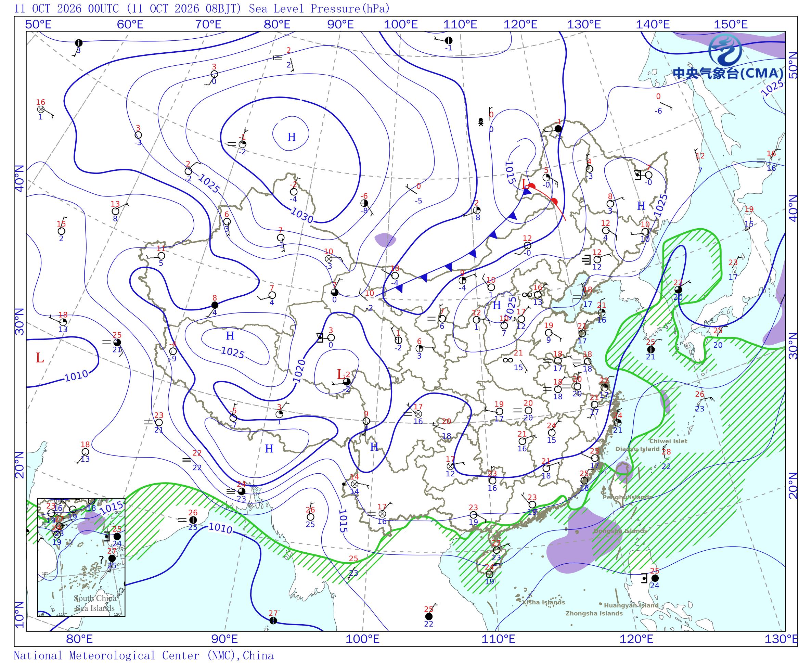Click the 1020 isobar label
This screenshot has height=667, width=812.
pyautogui.click(x=299, y=371)
